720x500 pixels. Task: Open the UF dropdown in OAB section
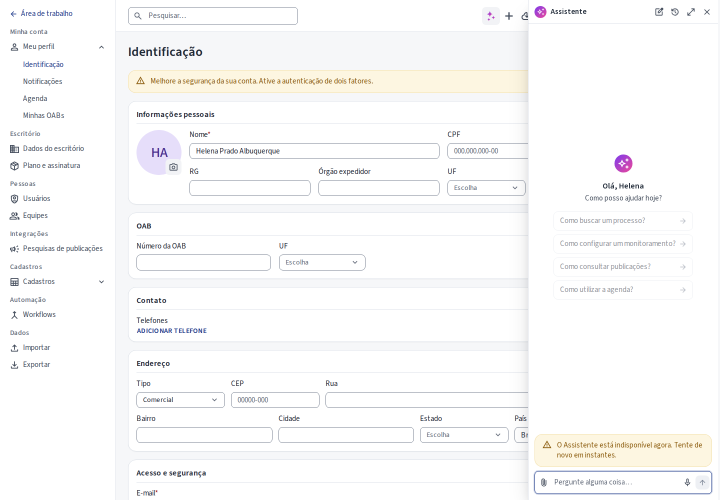[x=322, y=263]
